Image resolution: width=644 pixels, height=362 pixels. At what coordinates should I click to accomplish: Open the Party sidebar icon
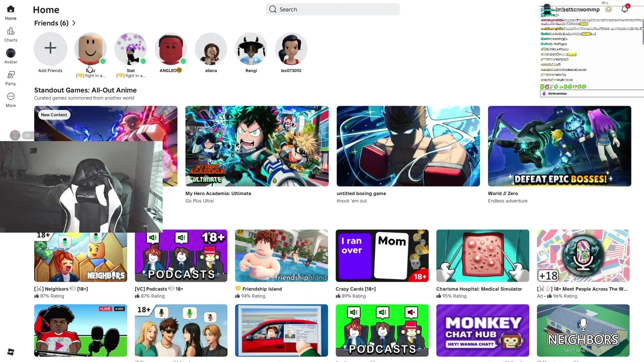[11, 74]
